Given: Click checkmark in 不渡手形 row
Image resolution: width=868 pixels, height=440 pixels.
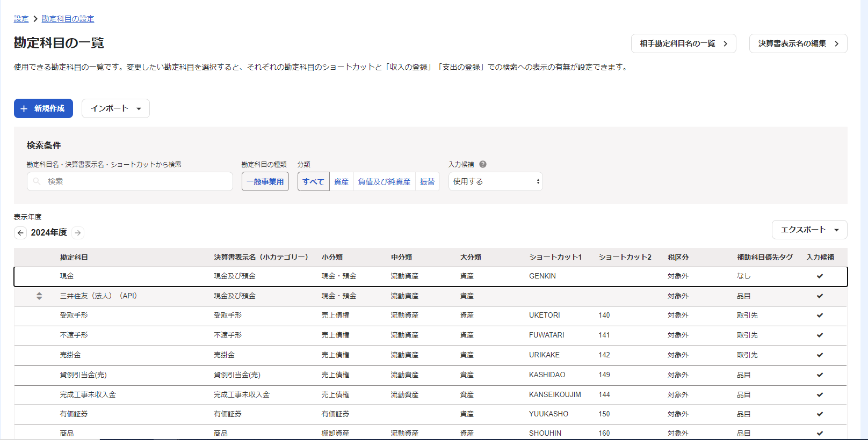Looking at the screenshot, I should (820, 335).
